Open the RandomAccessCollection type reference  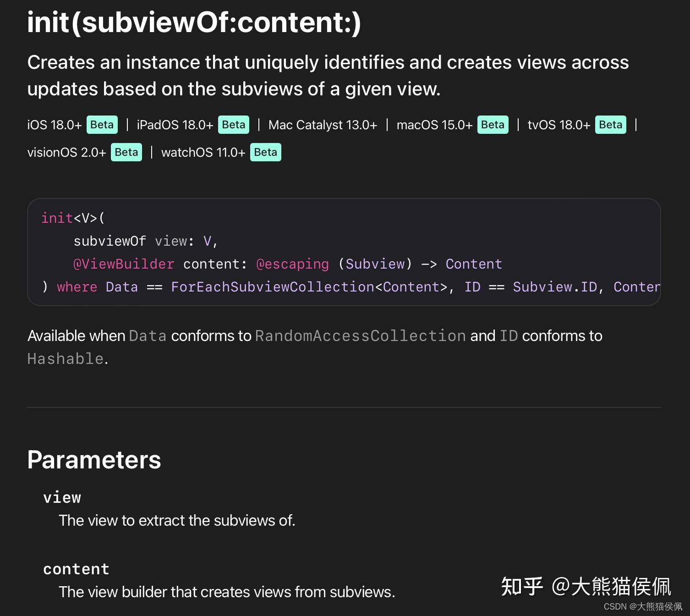coord(360,335)
